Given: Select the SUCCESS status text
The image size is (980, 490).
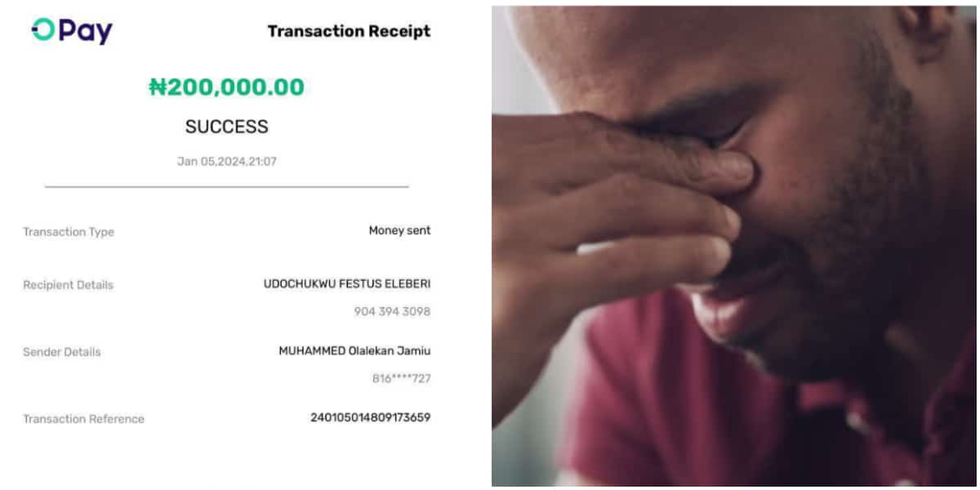Looking at the screenshot, I should tap(226, 127).
